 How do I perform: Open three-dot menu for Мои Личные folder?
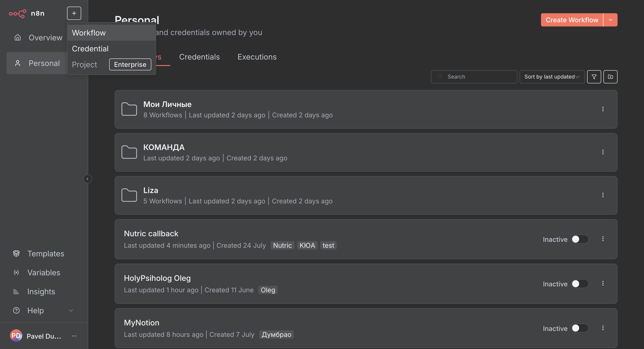click(603, 109)
